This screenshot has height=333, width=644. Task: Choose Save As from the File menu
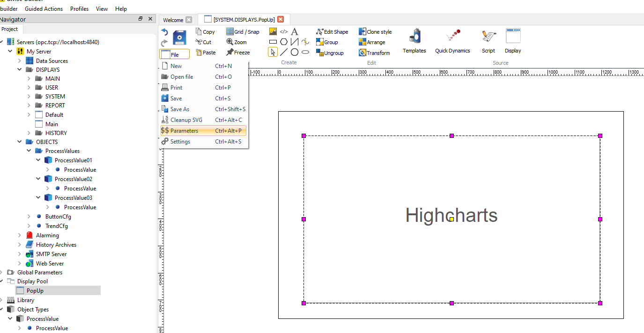[x=203, y=109]
